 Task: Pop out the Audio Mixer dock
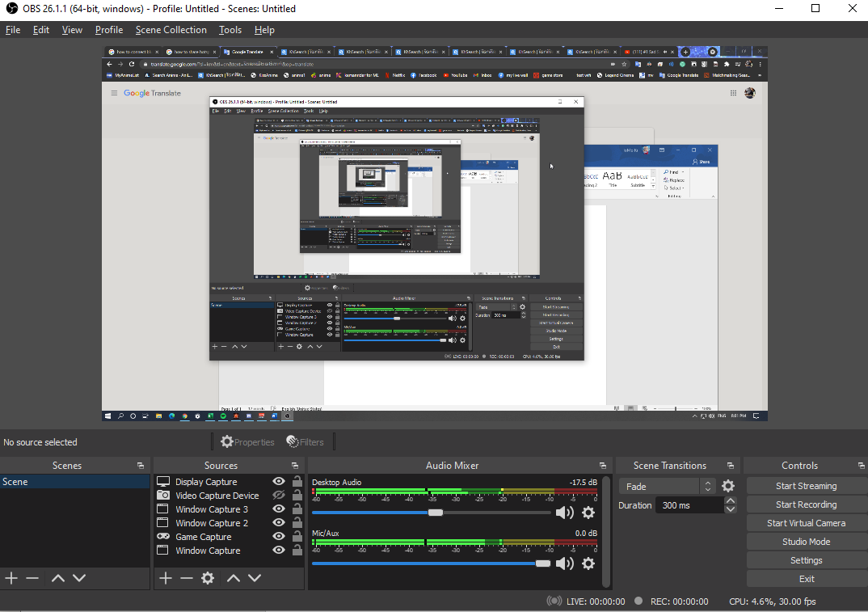603,466
